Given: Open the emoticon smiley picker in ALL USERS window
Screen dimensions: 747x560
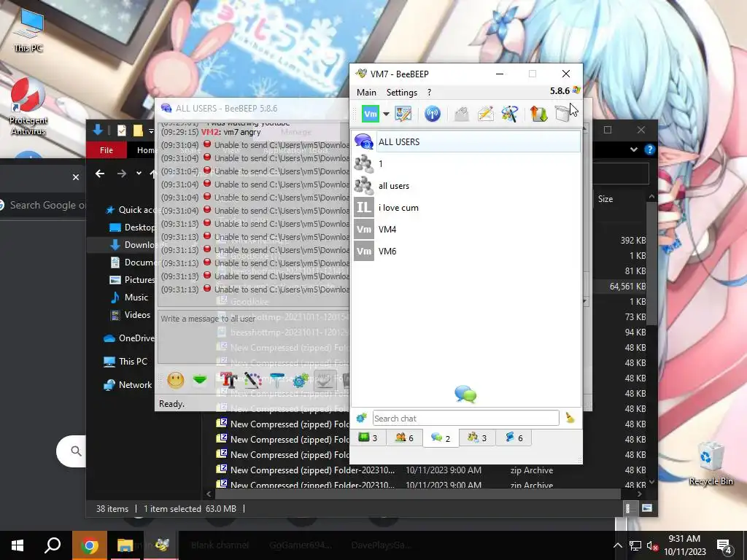Looking at the screenshot, I should coord(175,380).
